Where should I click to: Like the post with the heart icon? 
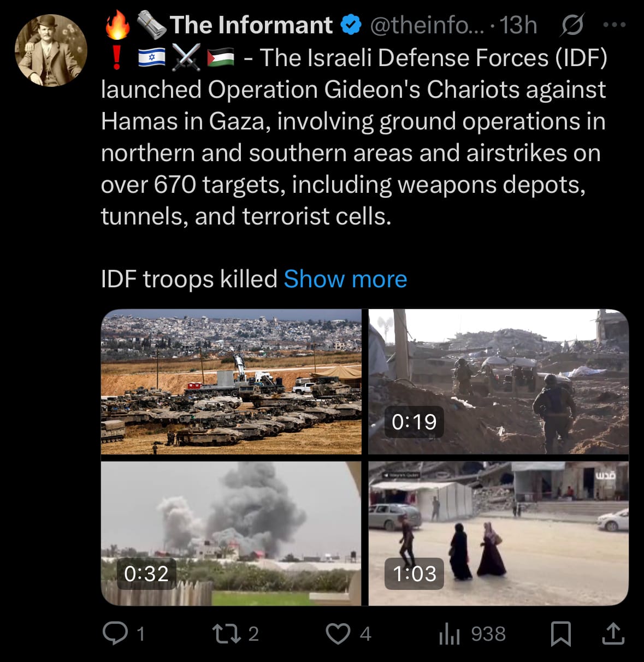pos(338,634)
